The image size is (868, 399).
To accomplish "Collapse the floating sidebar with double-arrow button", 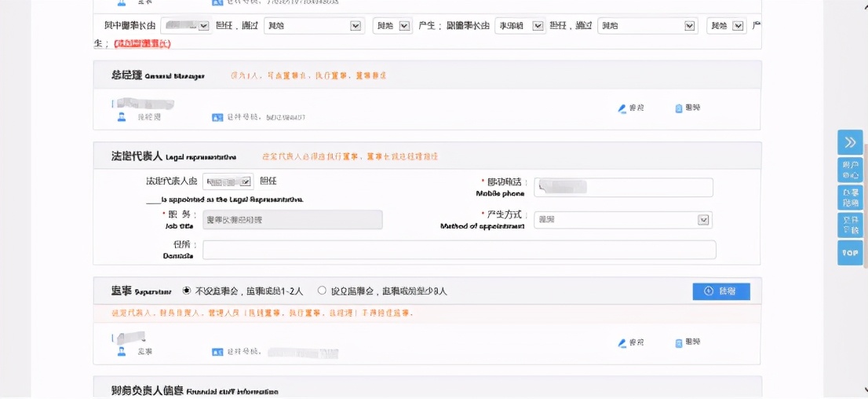I will pos(850,142).
